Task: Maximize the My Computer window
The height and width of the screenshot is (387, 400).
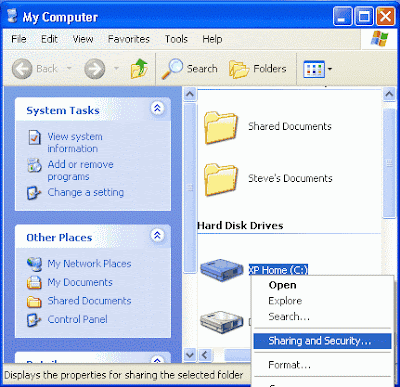Action: pos(364,16)
